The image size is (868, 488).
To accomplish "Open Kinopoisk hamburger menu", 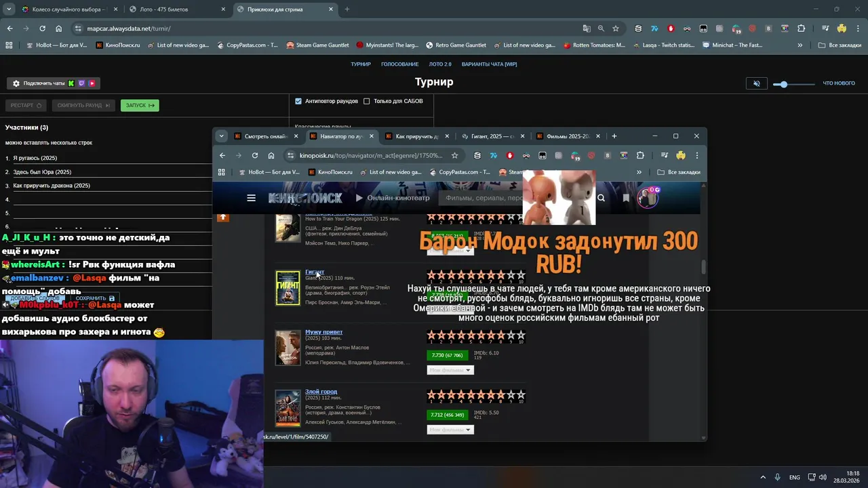I will (x=252, y=198).
